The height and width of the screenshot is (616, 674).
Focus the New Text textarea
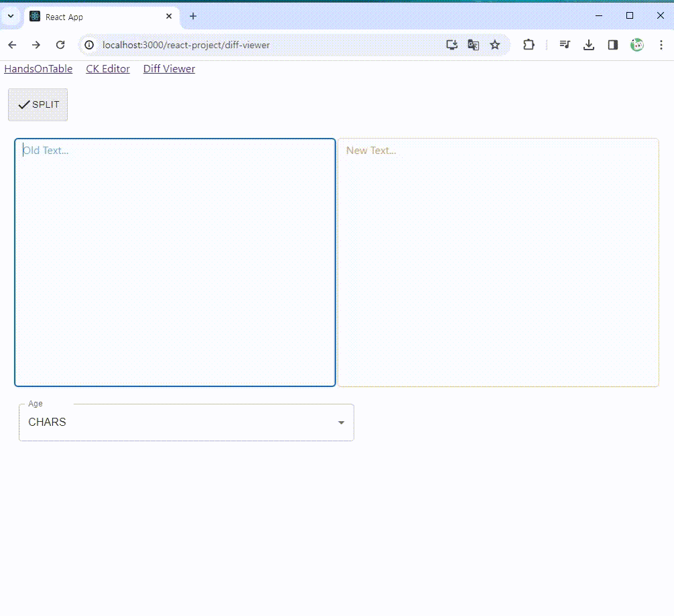pyautogui.click(x=498, y=262)
